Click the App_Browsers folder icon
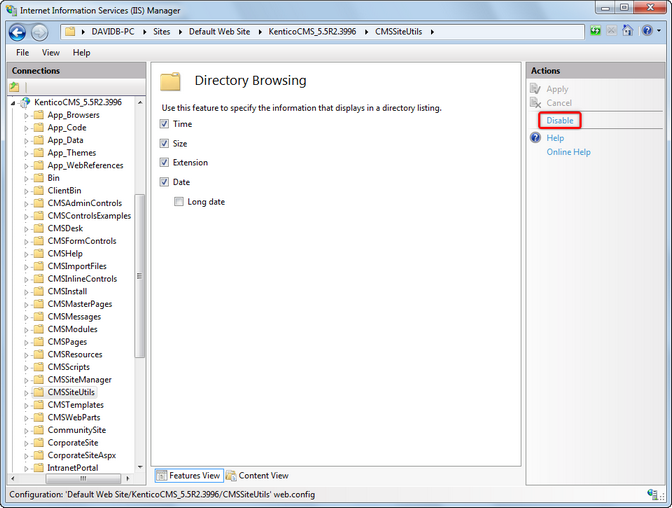Viewport: 672px width, 508px height. point(39,115)
